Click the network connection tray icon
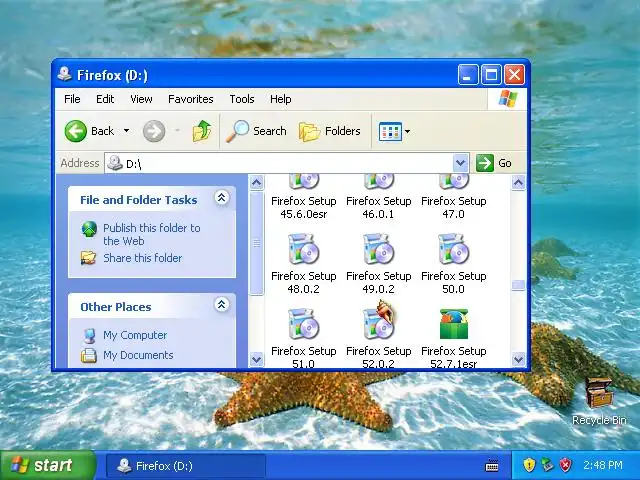Screen dimensions: 640x480 547,465
